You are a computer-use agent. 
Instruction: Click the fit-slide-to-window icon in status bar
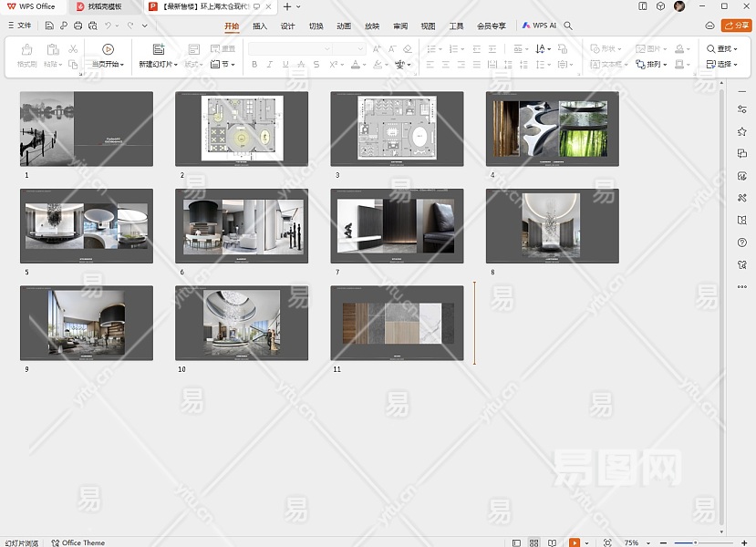coord(607,542)
